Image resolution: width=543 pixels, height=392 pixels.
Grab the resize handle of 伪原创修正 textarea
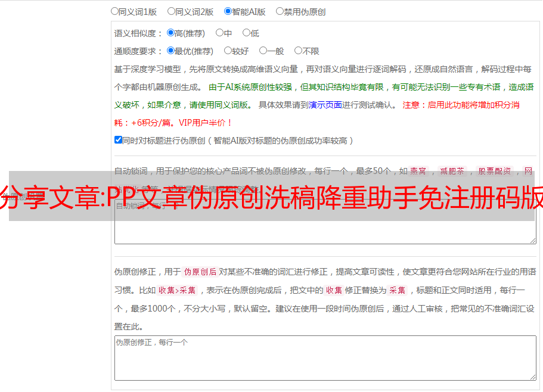click(x=533, y=378)
